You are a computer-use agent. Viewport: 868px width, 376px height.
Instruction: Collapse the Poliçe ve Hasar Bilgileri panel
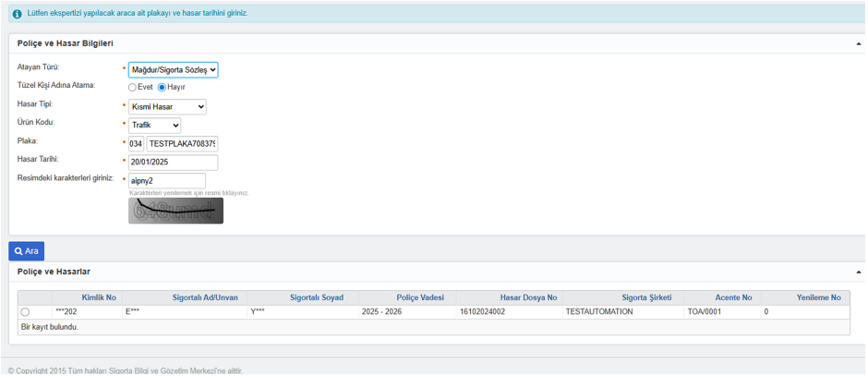pos(858,43)
